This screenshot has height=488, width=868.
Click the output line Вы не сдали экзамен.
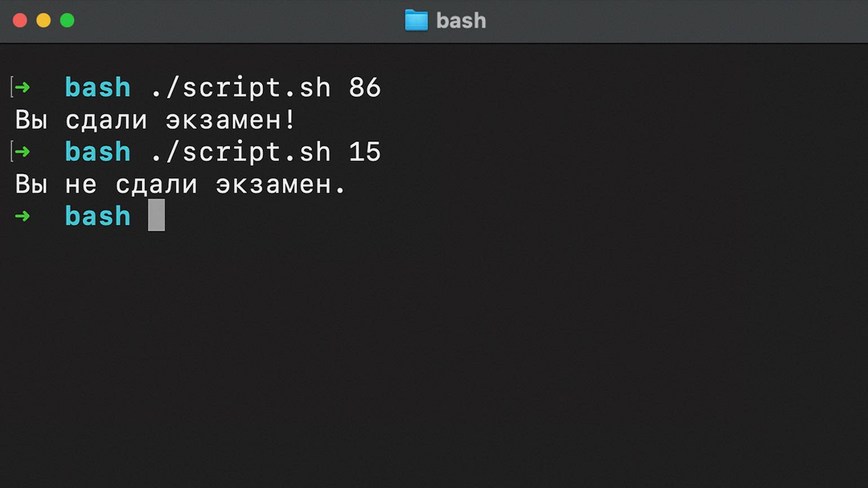[180, 184]
